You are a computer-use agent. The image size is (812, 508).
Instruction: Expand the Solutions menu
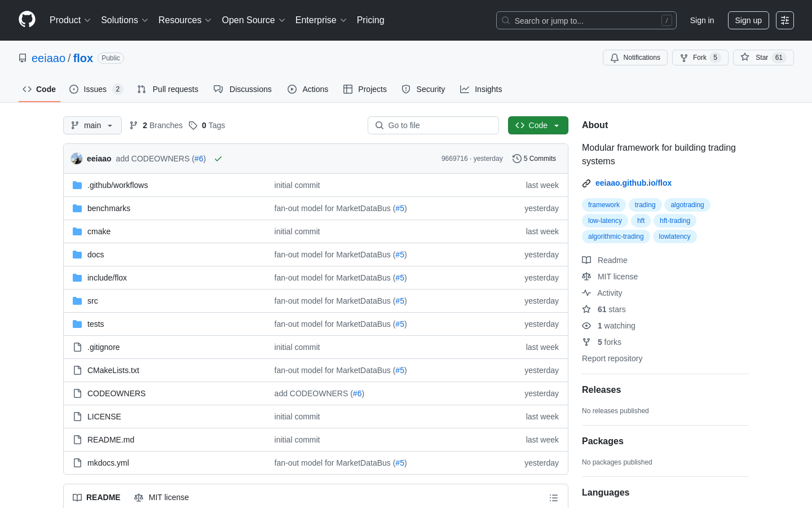125,20
